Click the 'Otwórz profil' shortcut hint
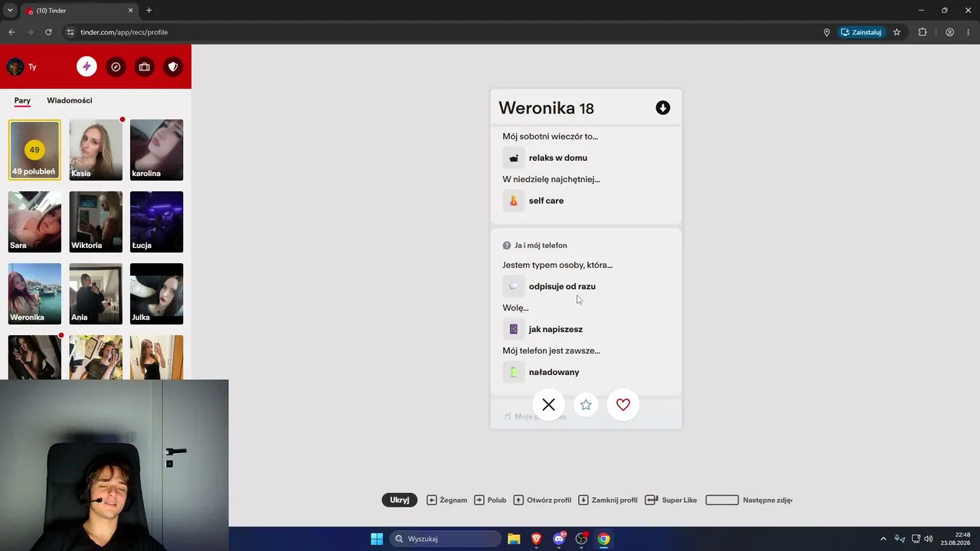The image size is (980, 551). [542, 500]
